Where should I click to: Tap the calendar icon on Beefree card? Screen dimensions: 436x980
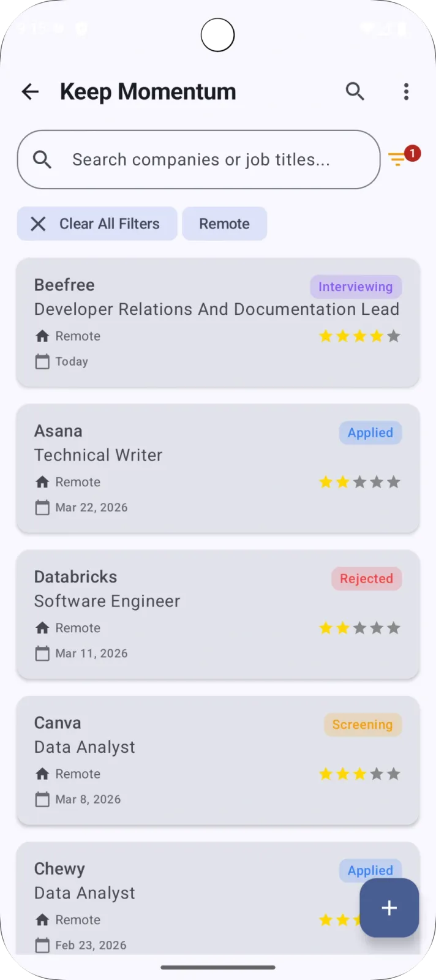pyautogui.click(x=42, y=361)
